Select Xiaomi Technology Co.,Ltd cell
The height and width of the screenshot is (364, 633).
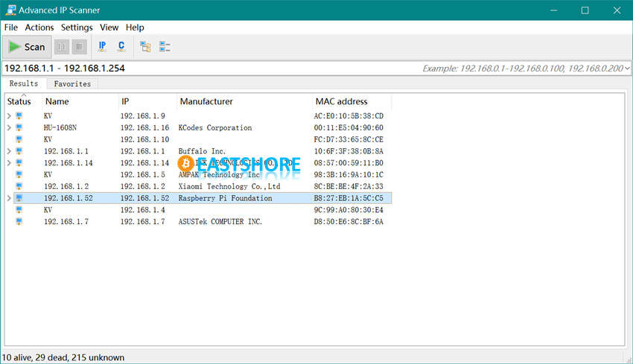click(x=229, y=186)
